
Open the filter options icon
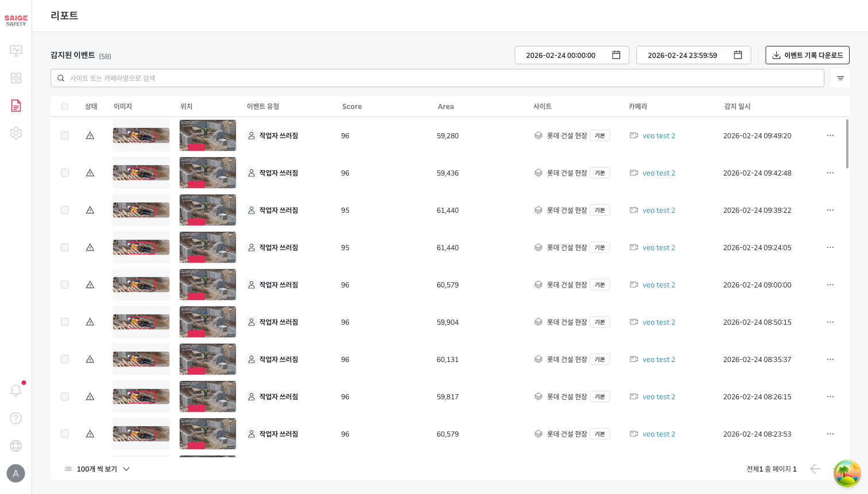(840, 78)
